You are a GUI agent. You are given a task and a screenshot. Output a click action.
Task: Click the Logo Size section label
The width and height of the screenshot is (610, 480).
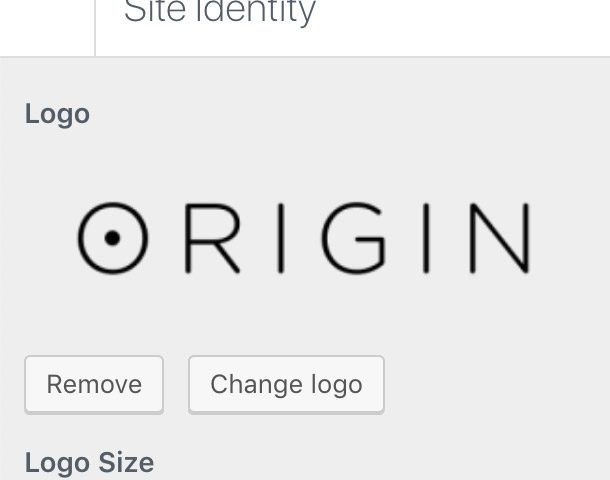click(x=89, y=463)
